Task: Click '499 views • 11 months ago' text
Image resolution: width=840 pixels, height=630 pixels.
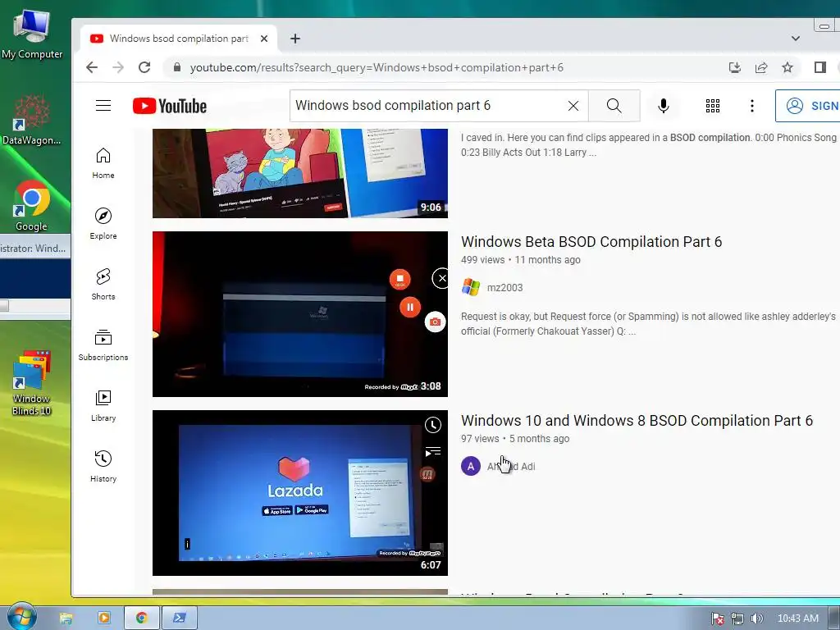Action: click(521, 260)
